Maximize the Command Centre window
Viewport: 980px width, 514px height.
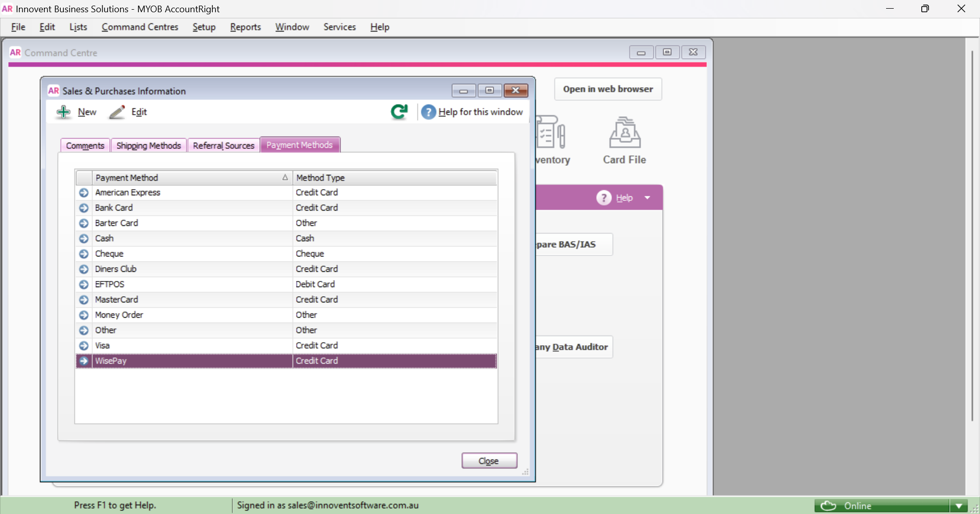667,52
